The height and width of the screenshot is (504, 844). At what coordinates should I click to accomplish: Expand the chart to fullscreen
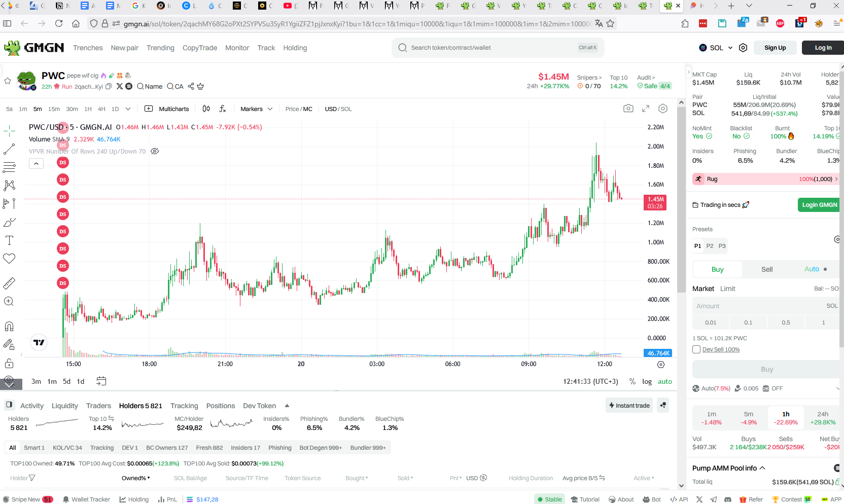click(x=646, y=109)
